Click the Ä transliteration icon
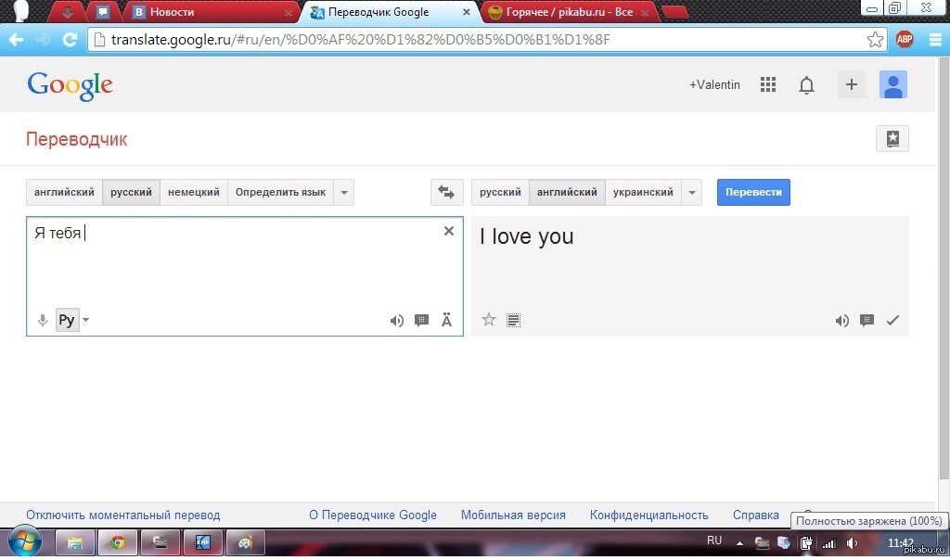Viewport: 950px width, 560px height. [446, 320]
